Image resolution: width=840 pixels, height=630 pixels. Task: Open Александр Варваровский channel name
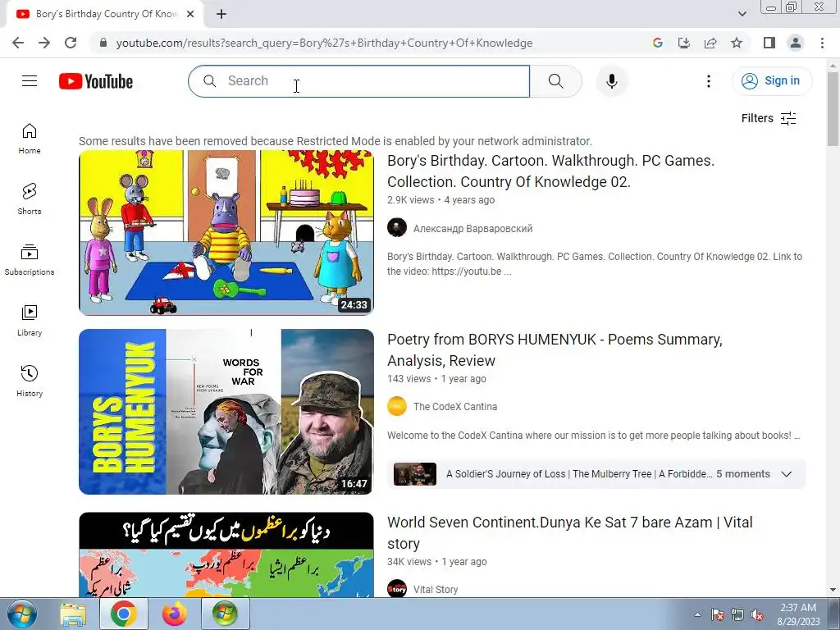pos(473,229)
